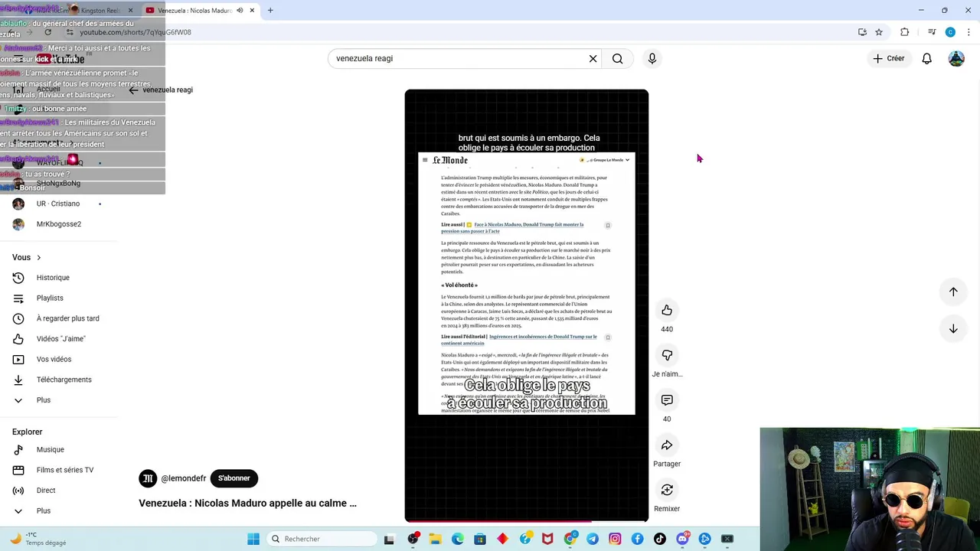The width and height of the screenshot is (980, 551).
Task: Start voice search with microphone icon
Action: (652, 58)
